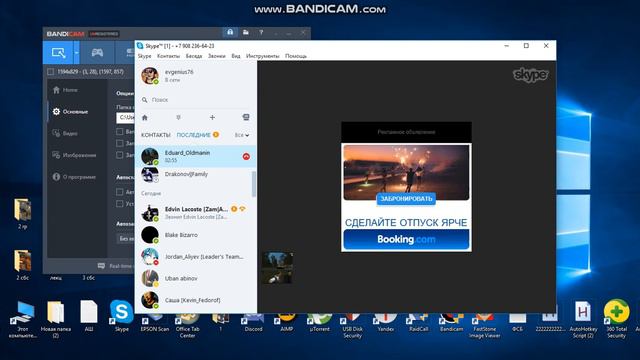Image resolution: width=640 pixels, height=360 pixels.
Task: Open the Беседа menu
Action: 194,56
